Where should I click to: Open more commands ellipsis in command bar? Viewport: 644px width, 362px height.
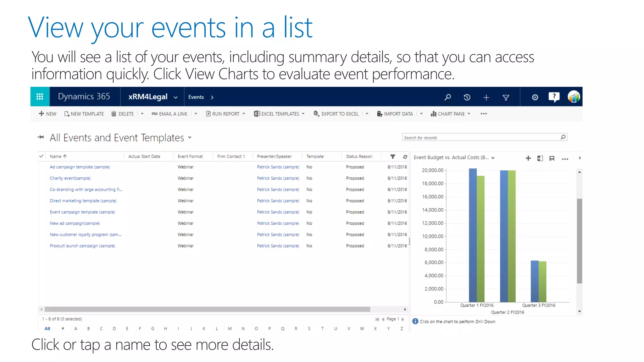click(x=484, y=114)
